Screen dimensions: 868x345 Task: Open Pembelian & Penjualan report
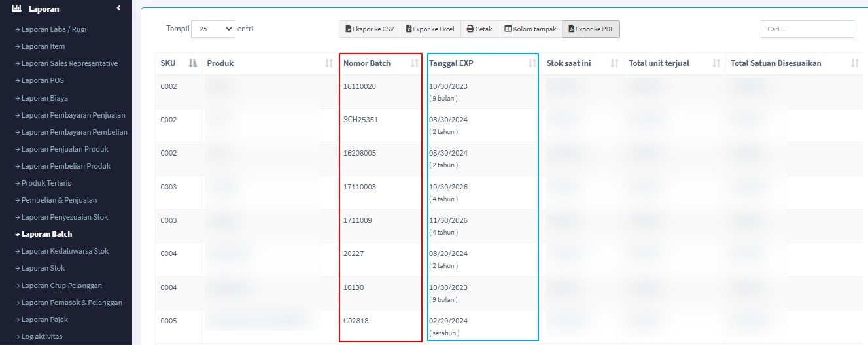56,200
